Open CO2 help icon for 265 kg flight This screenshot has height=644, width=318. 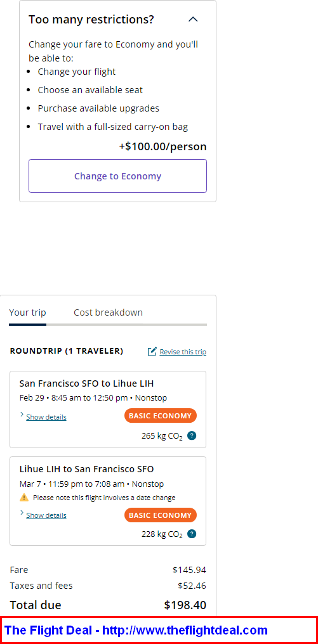tap(192, 435)
